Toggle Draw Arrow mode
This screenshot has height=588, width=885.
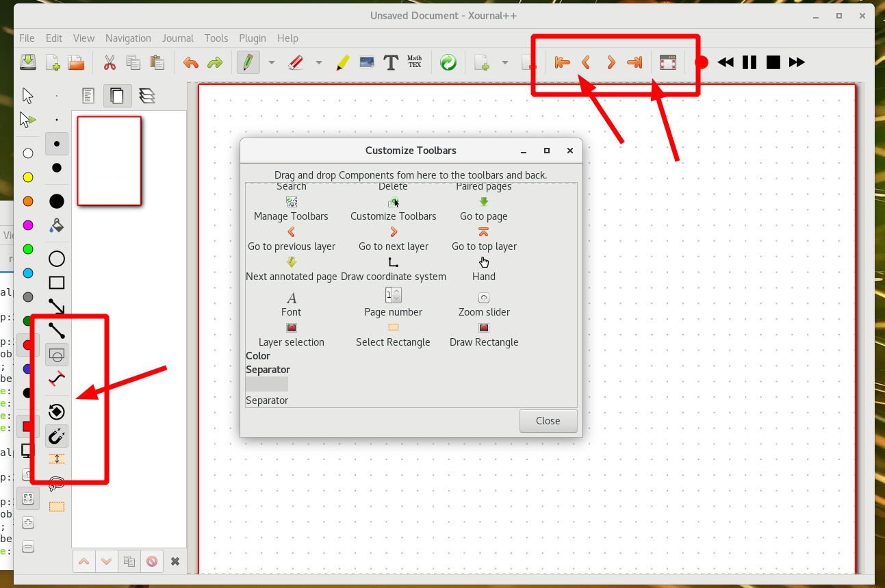(57, 306)
